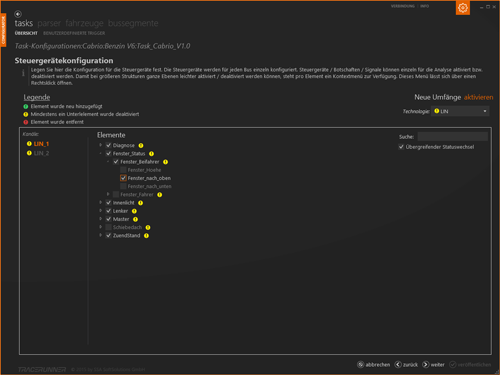The height and width of the screenshot is (375, 500).
Task: Click the info icon beside description text
Action: click(x=23, y=73)
